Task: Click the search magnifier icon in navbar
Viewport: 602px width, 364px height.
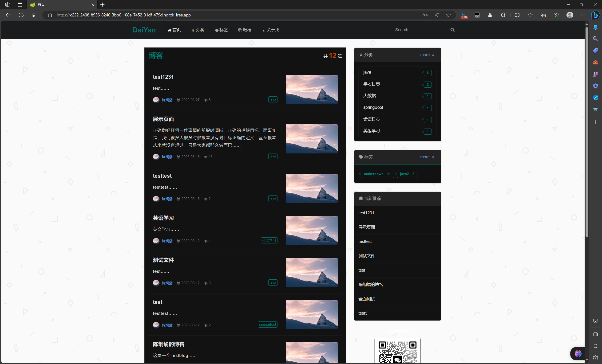Action: 452,30
